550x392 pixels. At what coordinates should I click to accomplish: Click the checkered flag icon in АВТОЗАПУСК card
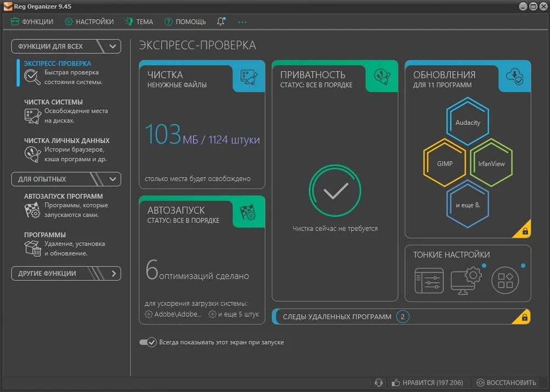tap(249, 212)
